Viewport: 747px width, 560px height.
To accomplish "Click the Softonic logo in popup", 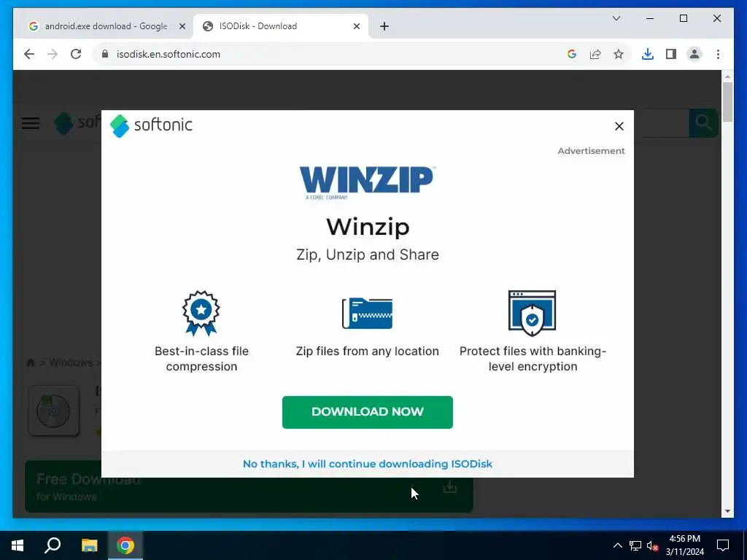I will pos(151,125).
